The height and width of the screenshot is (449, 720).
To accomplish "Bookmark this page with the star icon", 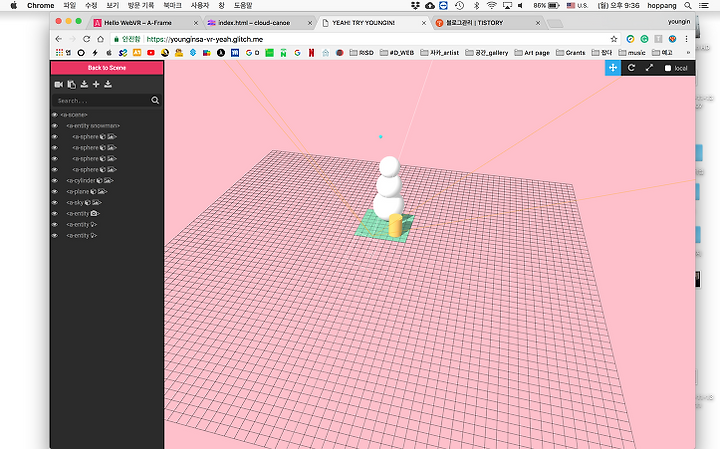I will click(x=614, y=39).
